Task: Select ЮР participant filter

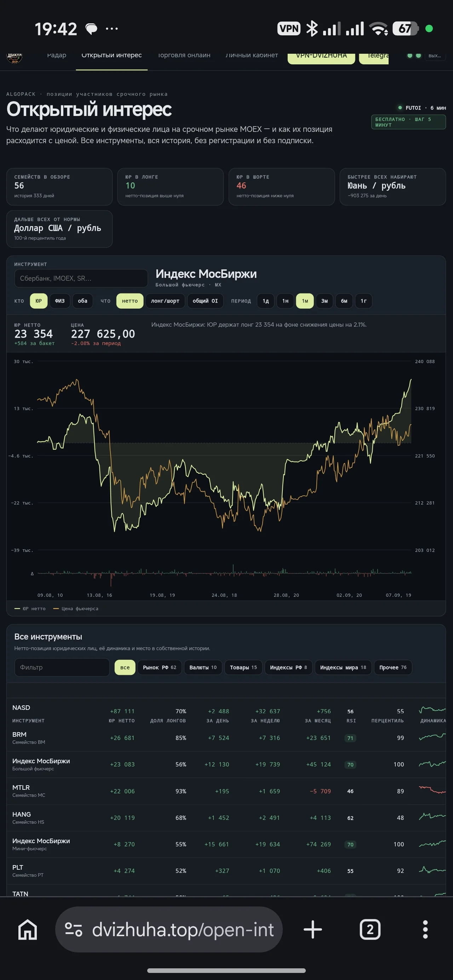Action: click(x=39, y=301)
